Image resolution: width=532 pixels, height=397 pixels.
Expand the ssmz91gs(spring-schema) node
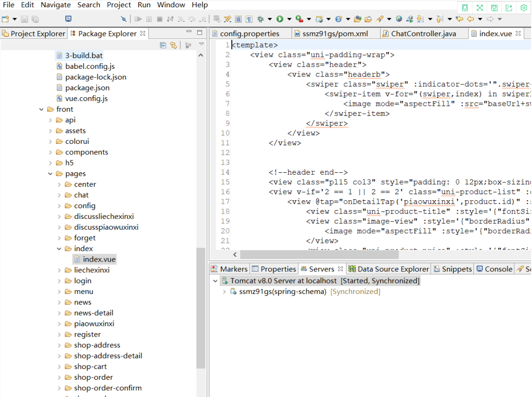click(x=224, y=292)
